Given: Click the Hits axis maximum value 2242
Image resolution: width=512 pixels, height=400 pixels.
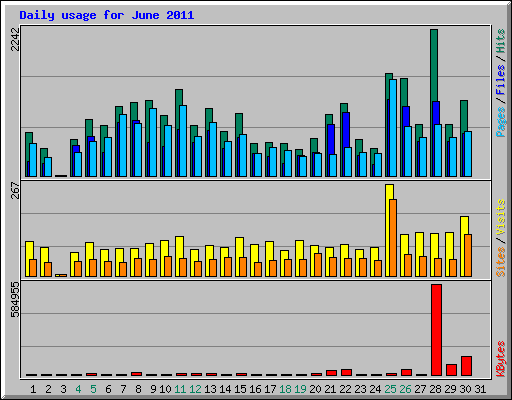Looking at the screenshot, I should coord(15,39).
